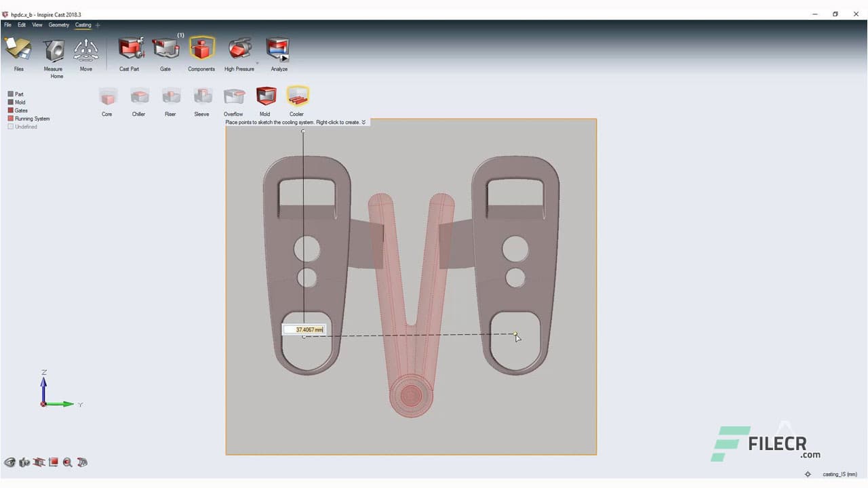Pick the Overflow component icon

(x=233, y=96)
